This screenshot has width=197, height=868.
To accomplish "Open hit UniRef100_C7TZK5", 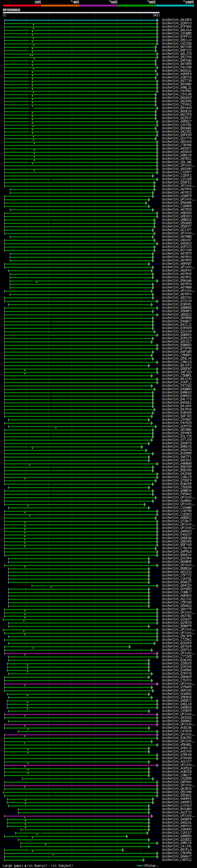I will point(177,656).
